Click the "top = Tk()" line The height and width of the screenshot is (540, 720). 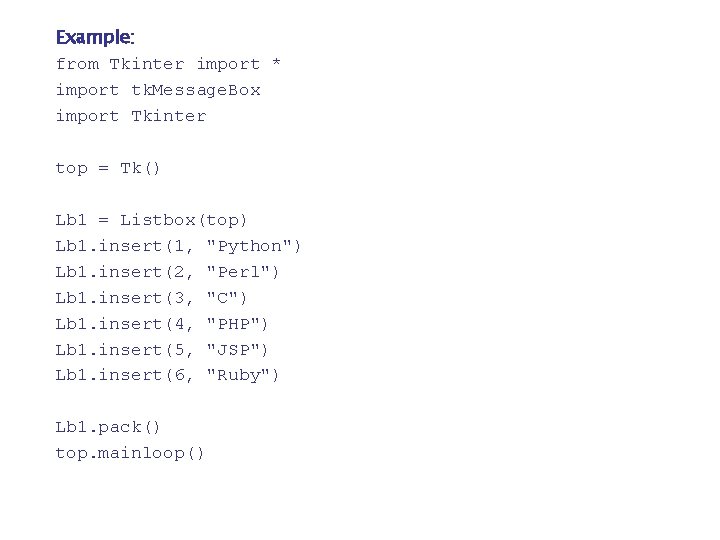(108, 168)
